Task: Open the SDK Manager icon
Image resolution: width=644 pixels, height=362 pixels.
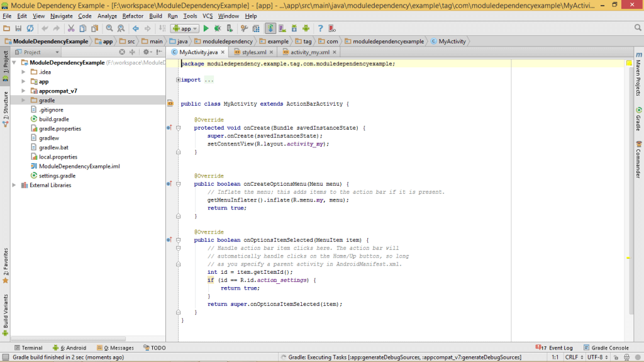Action: [294, 28]
